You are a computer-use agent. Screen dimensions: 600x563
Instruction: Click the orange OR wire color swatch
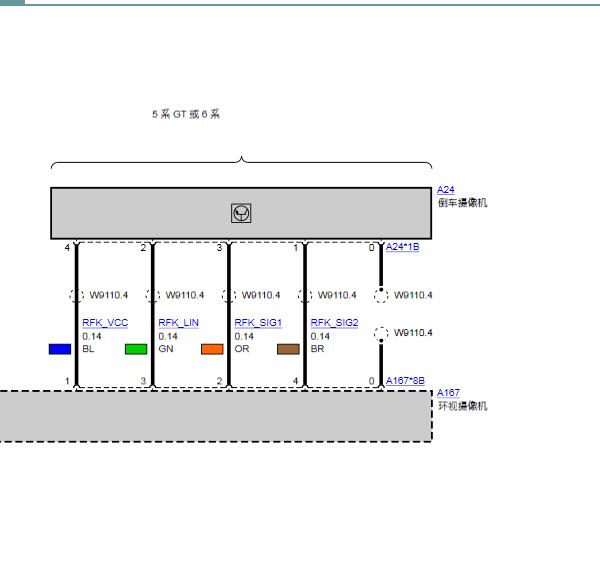(212, 349)
